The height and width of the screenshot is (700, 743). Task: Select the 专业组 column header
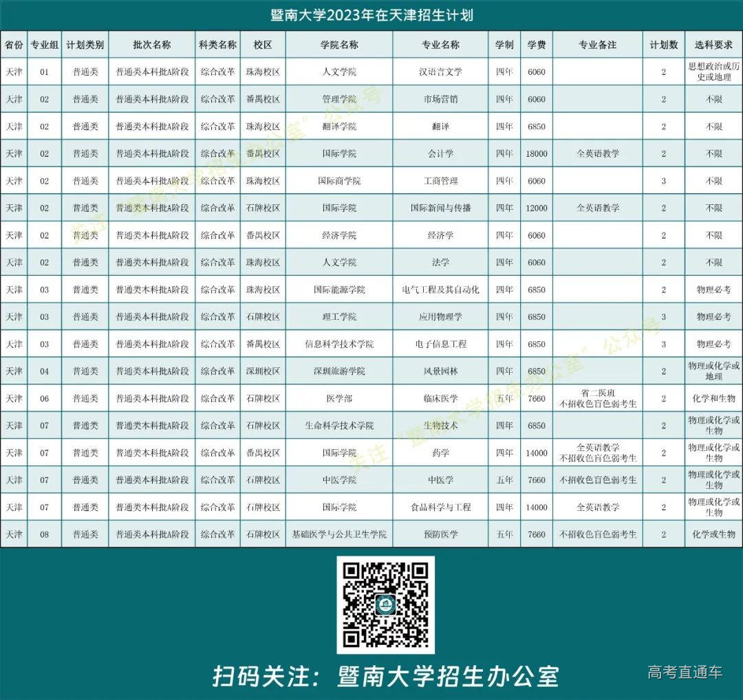(45, 45)
